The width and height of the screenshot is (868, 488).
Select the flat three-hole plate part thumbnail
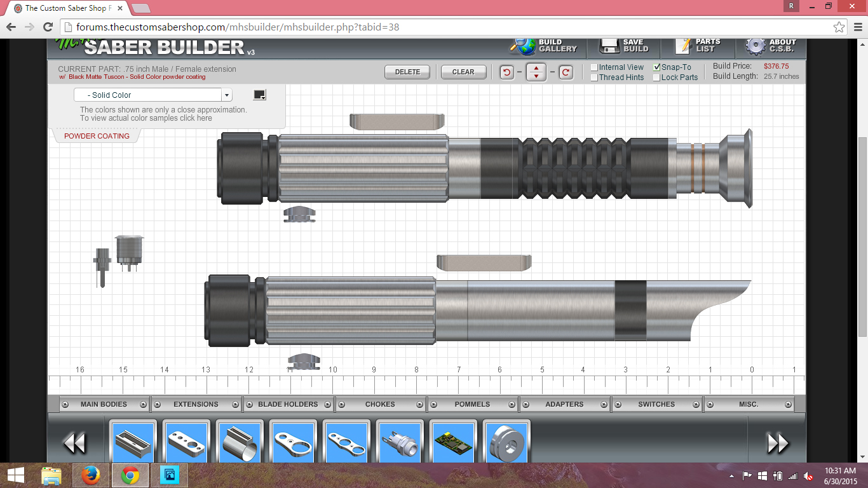click(x=186, y=442)
